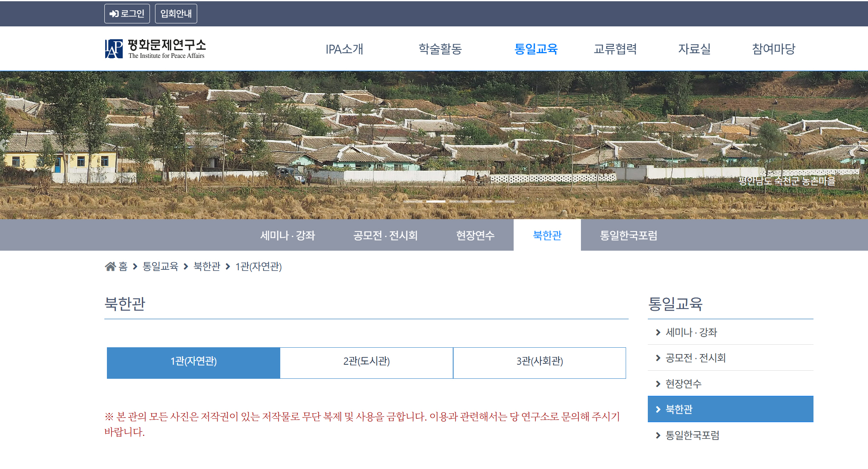Screen dimensions: 868x469
Task: Open the IPA소개 main menu
Action: point(344,49)
